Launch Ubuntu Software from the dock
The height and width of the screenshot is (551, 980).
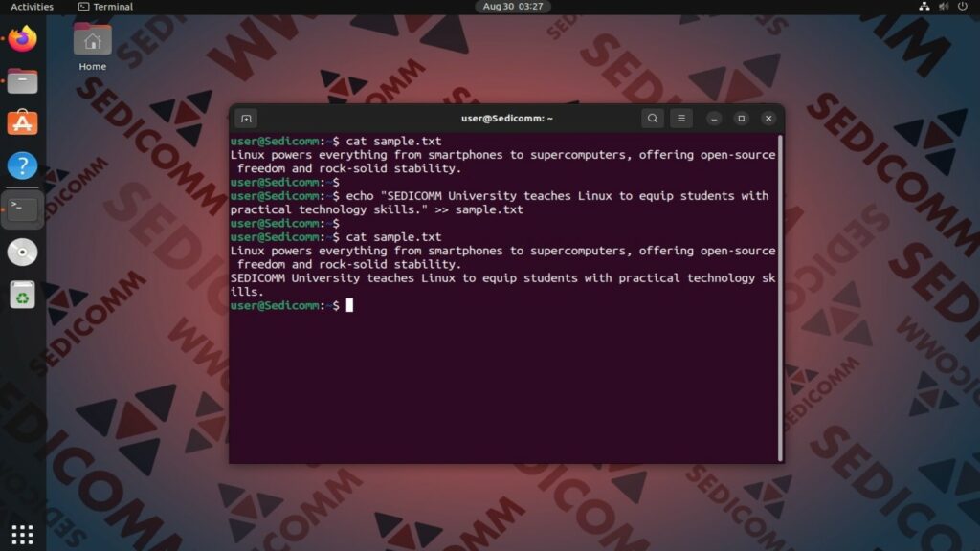(x=23, y=123)
